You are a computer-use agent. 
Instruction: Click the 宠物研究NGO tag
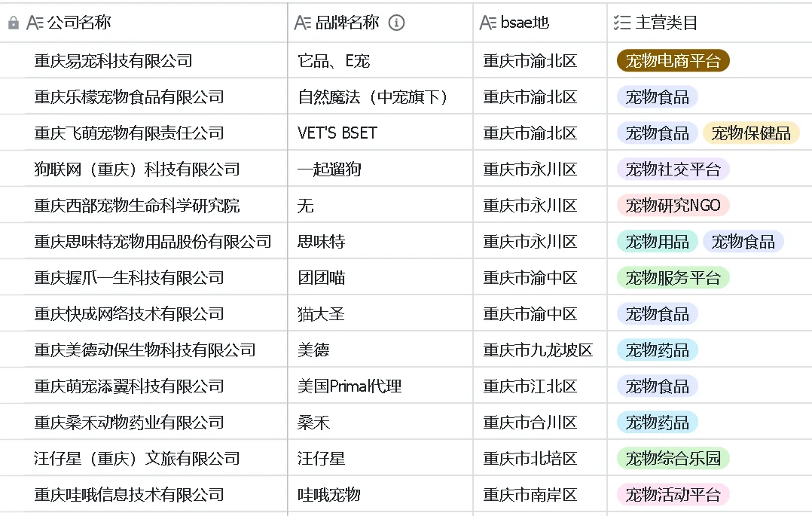(x=673, y=205)
